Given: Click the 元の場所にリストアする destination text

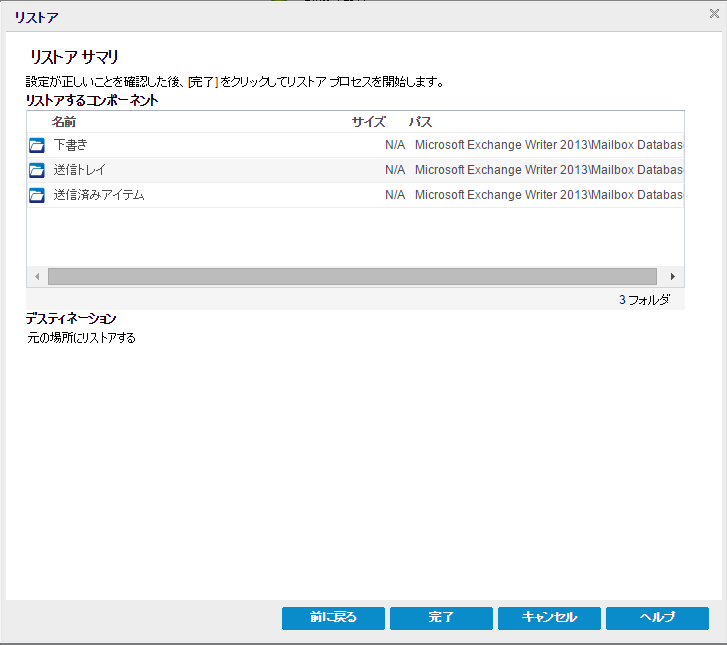Looking at the screenshot, I should (x=81, y=338).
